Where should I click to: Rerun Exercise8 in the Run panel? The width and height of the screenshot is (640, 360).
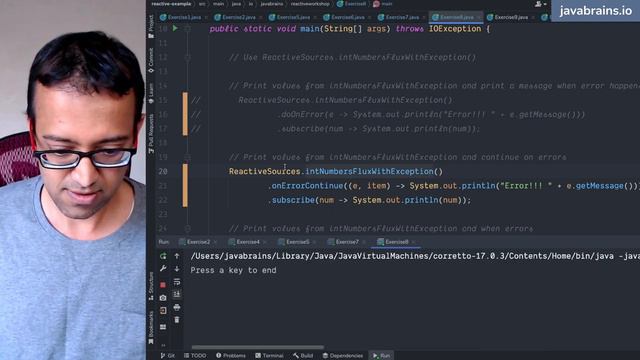163,256
